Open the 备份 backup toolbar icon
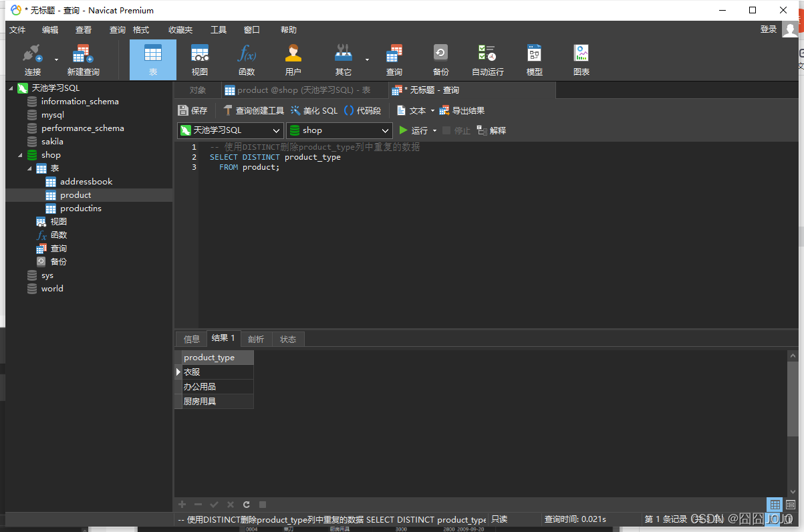 point(440,60)
